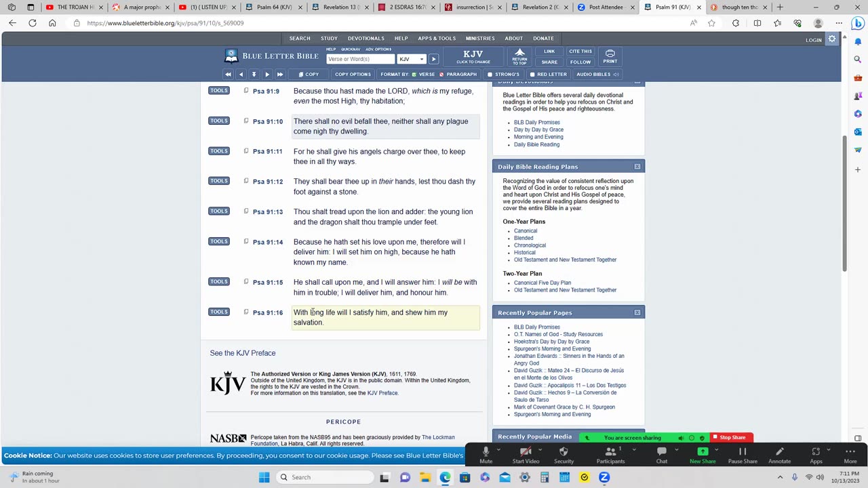Expand Zoom Chat options arrow

676,449
